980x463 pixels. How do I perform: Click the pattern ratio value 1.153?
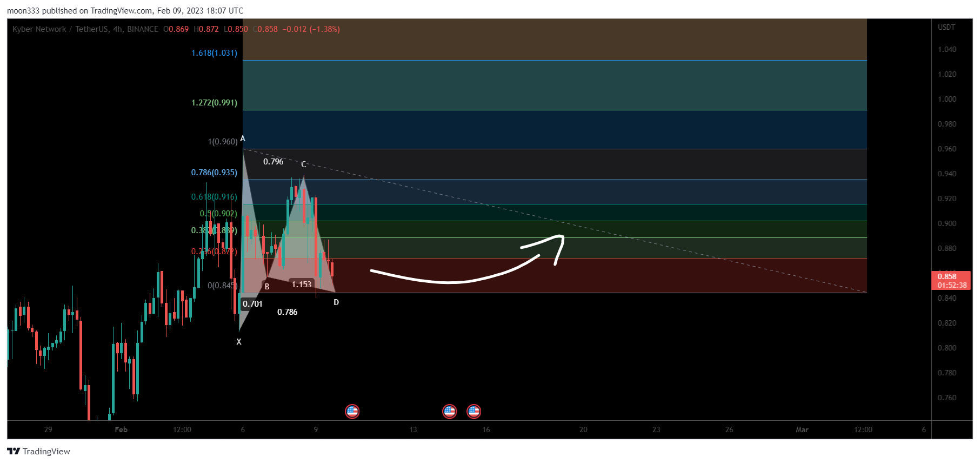[x=302, y=285]
